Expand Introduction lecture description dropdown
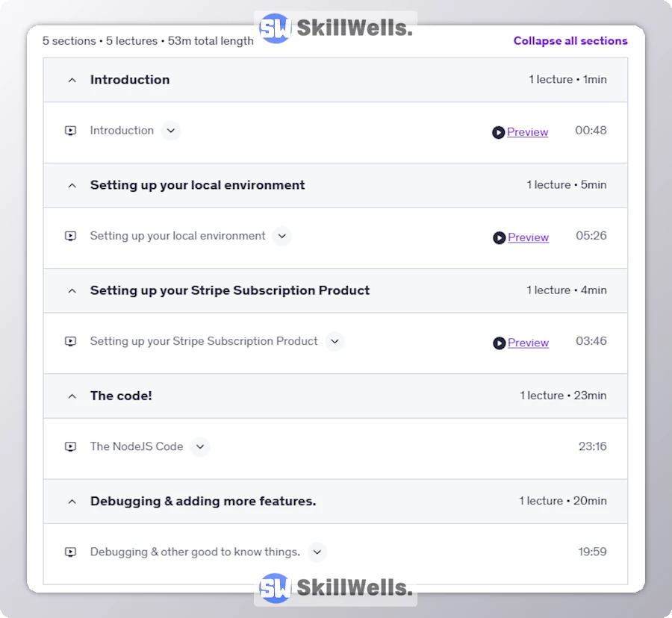This screenshot has width=672, height=618. 171,131
